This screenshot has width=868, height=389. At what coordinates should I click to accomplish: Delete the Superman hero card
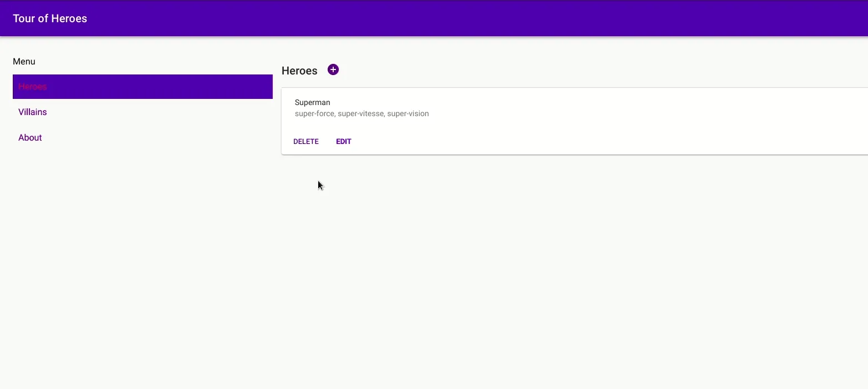[x=306, y=141]
